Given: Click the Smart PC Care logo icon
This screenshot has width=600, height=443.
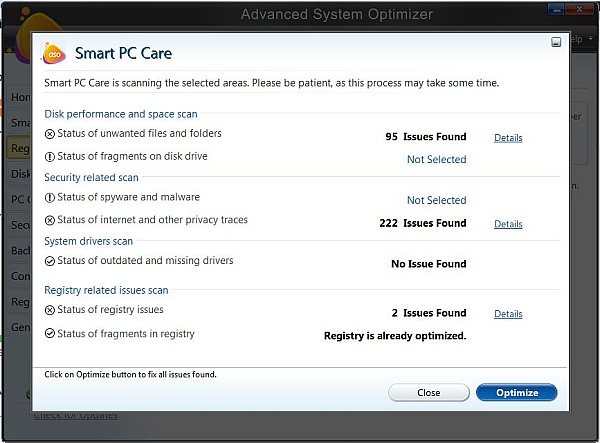Looking at the screenshot, I should tap(54, 53).
